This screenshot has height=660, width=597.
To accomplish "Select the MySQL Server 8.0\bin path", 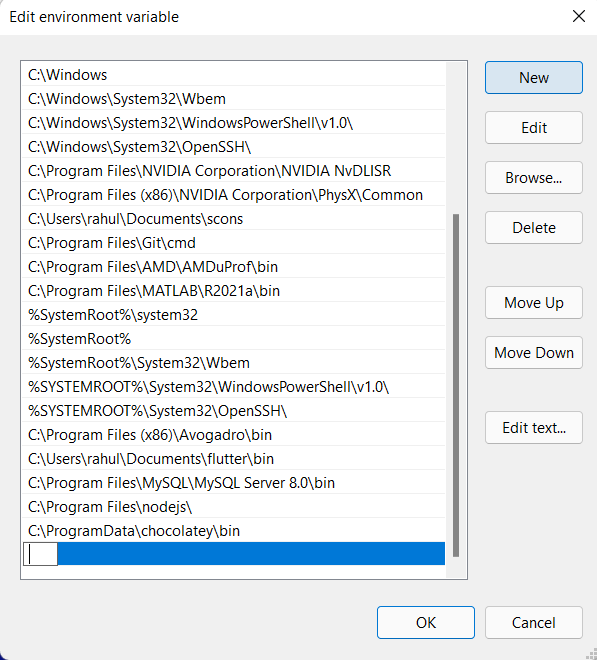I will pos(234,483).
